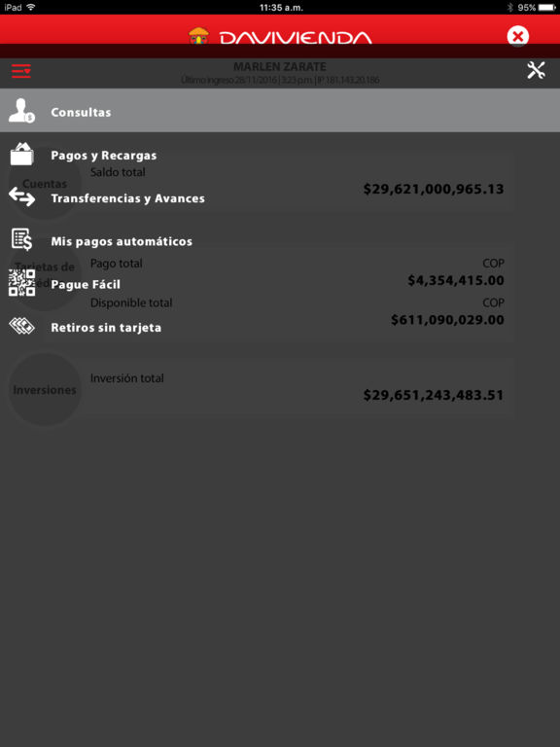Screen dimensions: 560x747
Task: Close session with the white X button
Action: coord(517,36)
